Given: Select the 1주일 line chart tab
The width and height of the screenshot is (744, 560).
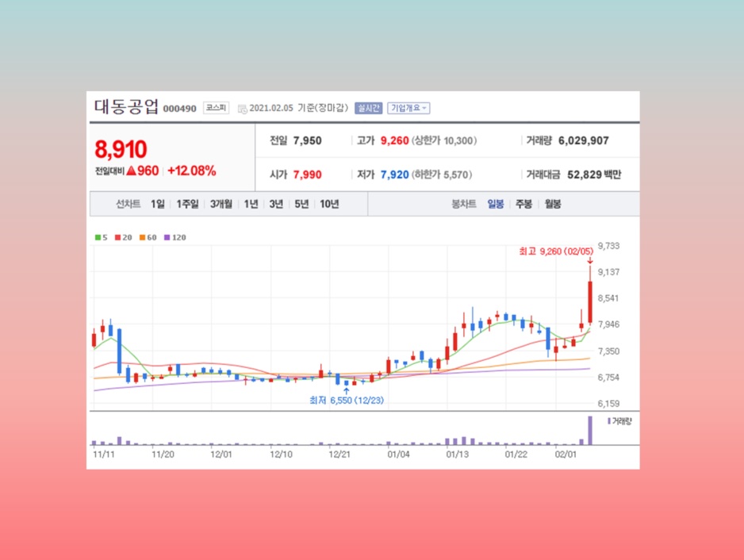Looking at the screenshot, I should 187,204.
